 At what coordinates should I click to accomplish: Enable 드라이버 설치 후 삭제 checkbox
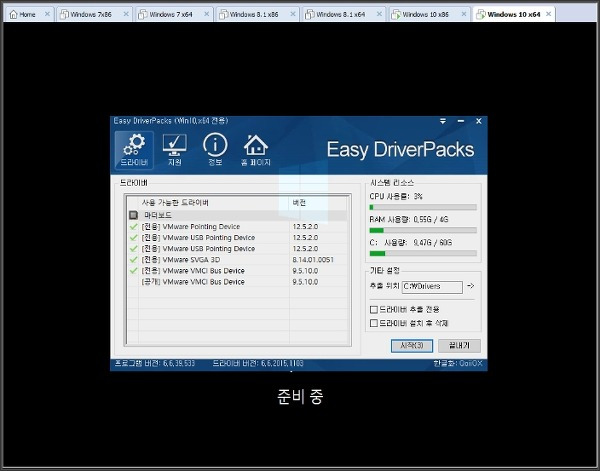[x=374, y=323]
